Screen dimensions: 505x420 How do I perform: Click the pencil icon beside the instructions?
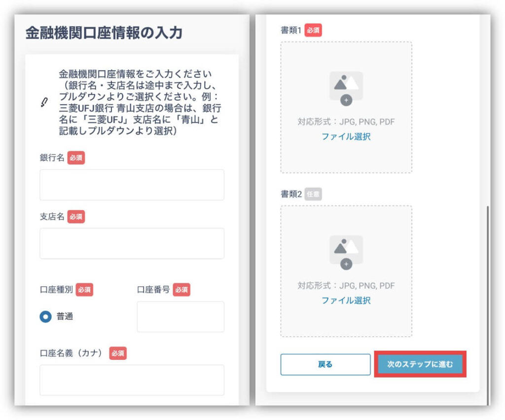pyautogui.click(x=44, y=103)
